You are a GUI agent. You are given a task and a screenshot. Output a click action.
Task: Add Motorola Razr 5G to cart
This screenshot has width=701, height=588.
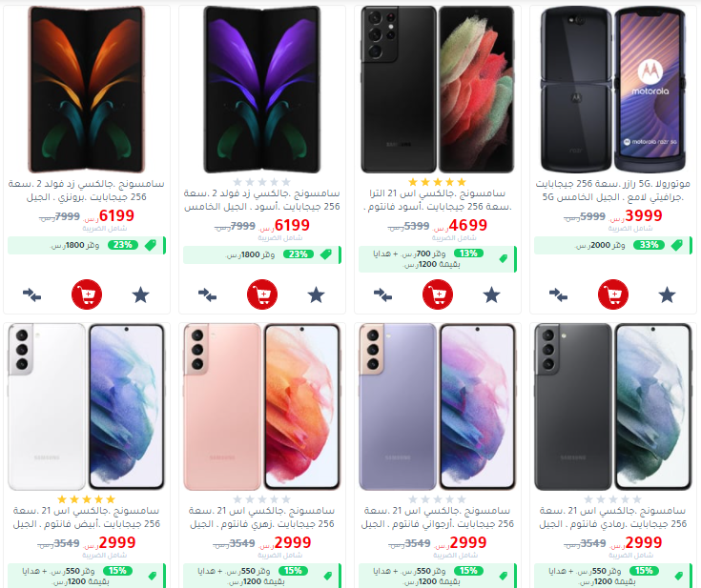[613, 294]
